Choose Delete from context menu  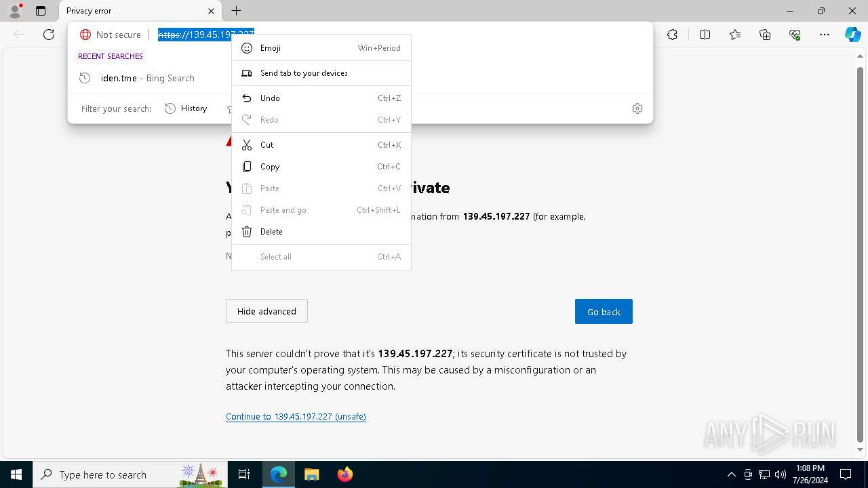(321, 232)
